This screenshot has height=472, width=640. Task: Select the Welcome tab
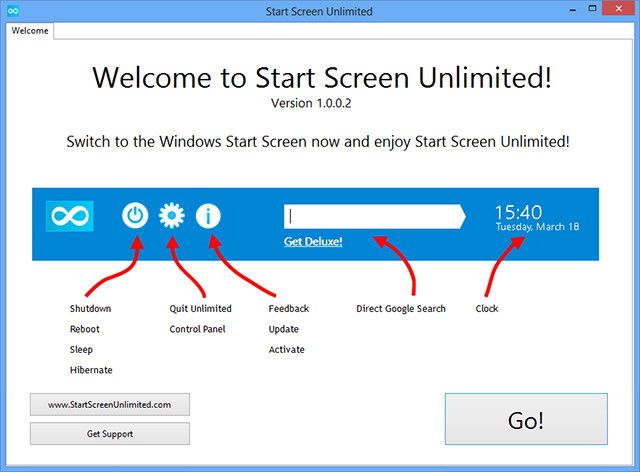tap(30, 31)
